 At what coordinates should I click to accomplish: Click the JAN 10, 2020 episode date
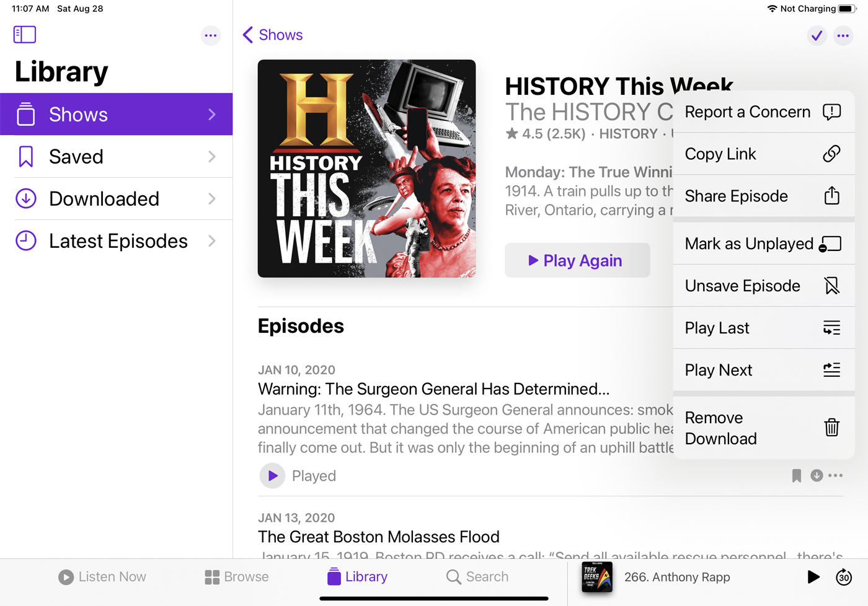[296, 370]
